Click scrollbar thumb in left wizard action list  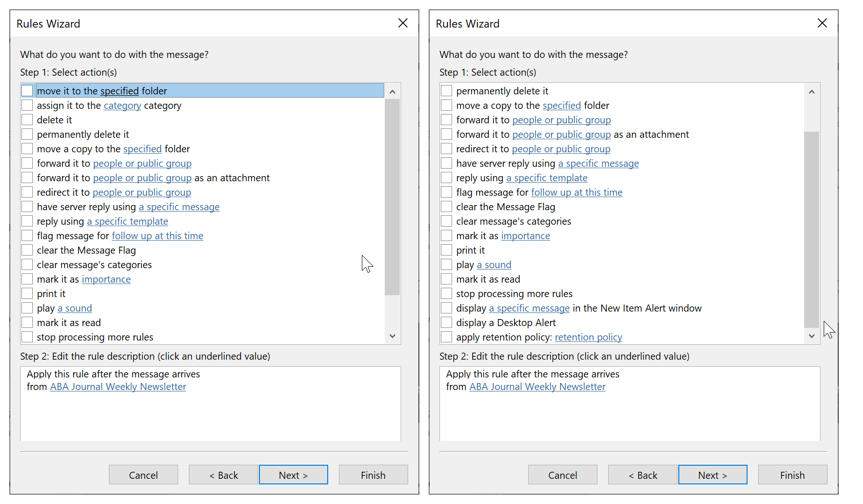pos(392,197)
